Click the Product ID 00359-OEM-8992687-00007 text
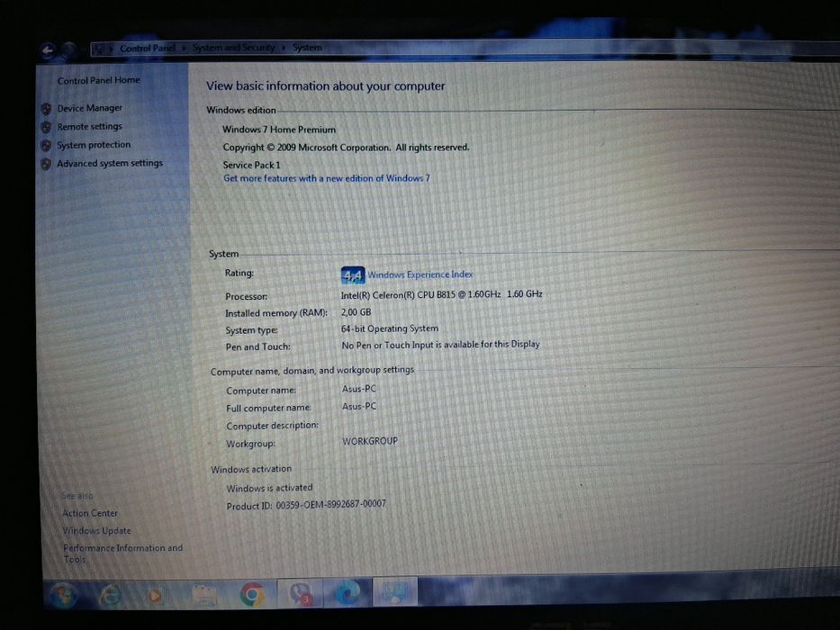The height and width of the screenshot is (630, 840). coord(306,505)
